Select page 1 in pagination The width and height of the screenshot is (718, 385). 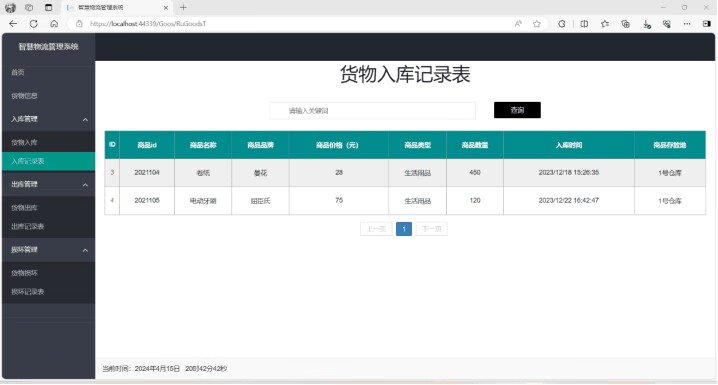(x=404, y=229)
